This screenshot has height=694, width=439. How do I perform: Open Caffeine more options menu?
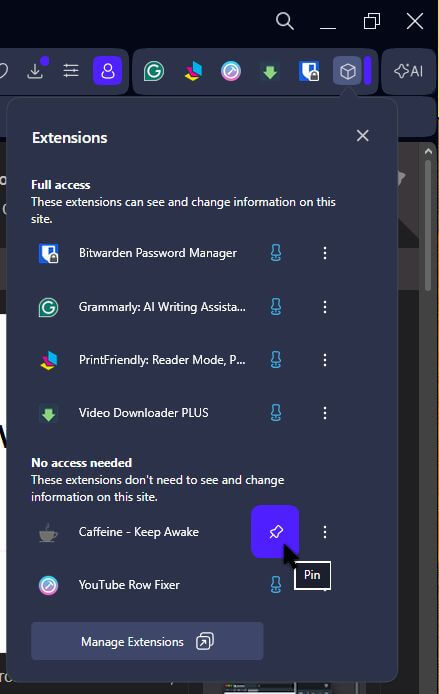coord(325,532)
